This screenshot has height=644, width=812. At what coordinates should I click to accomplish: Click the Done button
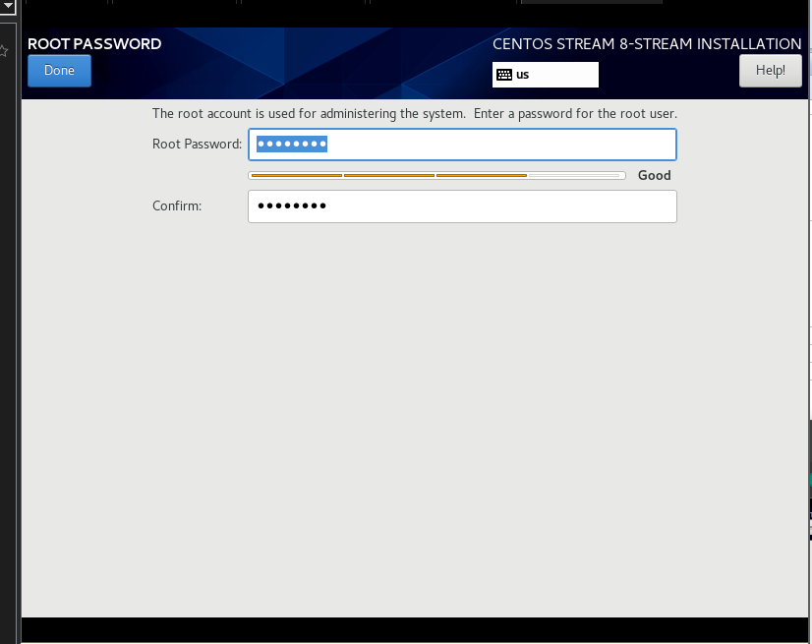tap(59, 71)
